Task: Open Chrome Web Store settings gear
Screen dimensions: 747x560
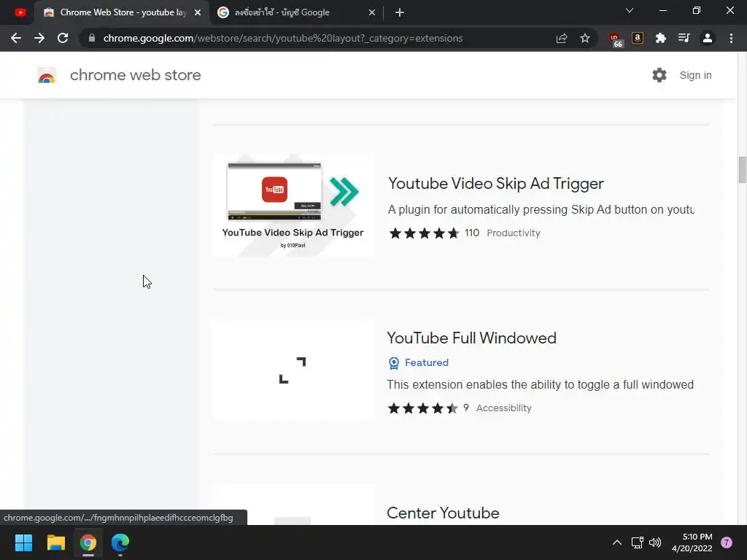Action: (x=659, y=75)
